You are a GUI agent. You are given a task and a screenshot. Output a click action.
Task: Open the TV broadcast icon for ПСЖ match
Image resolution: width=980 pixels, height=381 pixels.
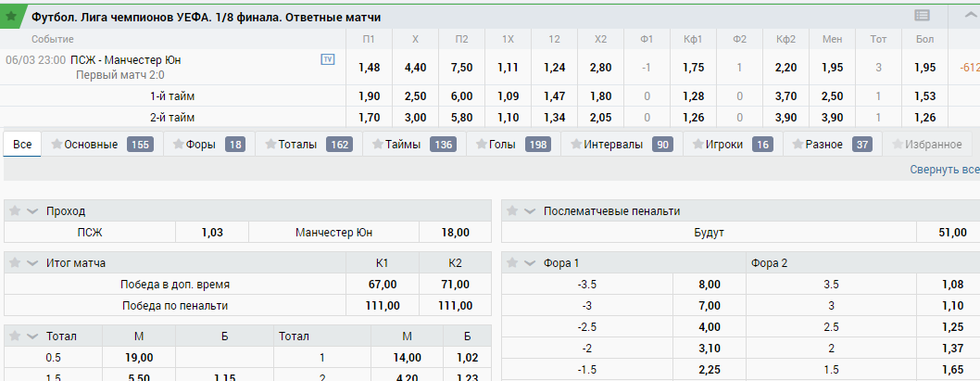point(328,59)
